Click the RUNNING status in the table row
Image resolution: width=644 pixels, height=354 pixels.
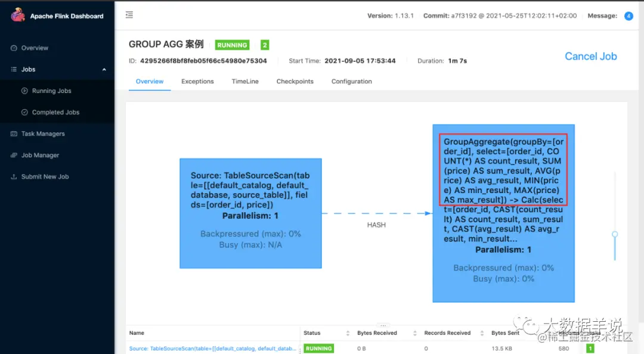(318, 348)
